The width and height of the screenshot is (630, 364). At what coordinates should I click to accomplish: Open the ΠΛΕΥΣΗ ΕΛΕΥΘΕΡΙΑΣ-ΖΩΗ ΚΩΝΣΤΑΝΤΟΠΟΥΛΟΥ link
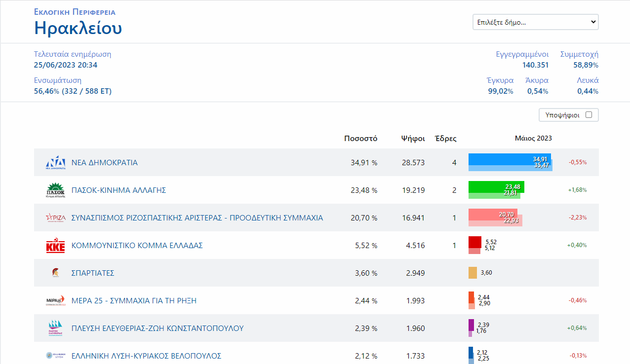tap(157, 328)
